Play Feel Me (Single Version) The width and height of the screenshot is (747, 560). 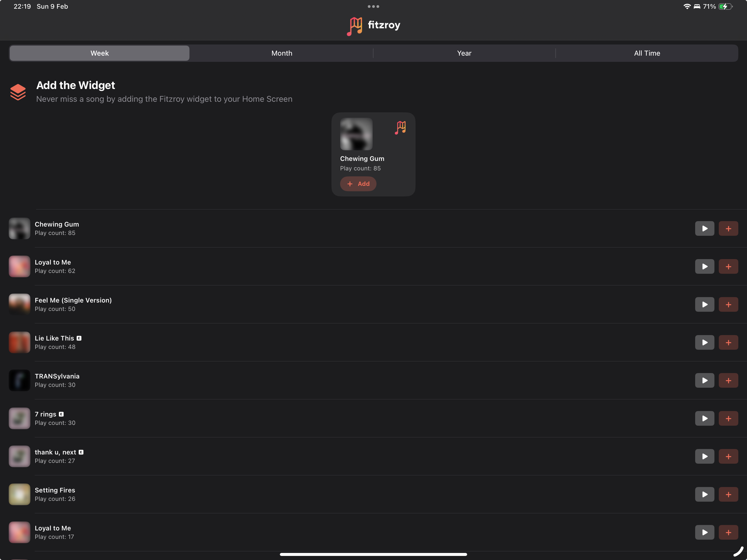click(704, 304)
